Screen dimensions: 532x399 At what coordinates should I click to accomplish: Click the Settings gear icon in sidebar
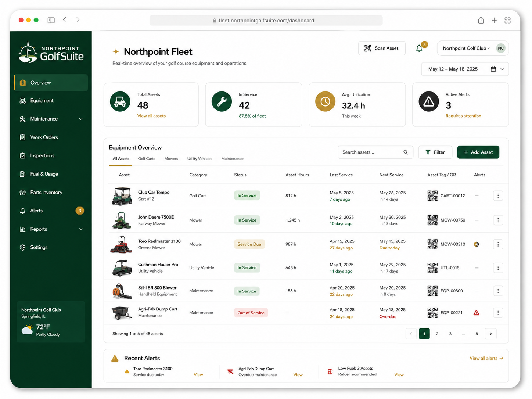click(x=23, y=248)
